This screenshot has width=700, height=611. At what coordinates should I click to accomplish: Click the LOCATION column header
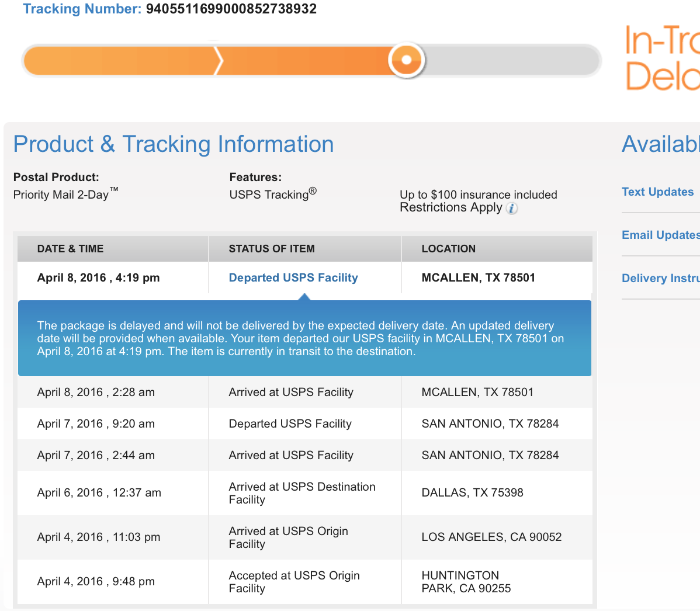(x=449, y=248)
